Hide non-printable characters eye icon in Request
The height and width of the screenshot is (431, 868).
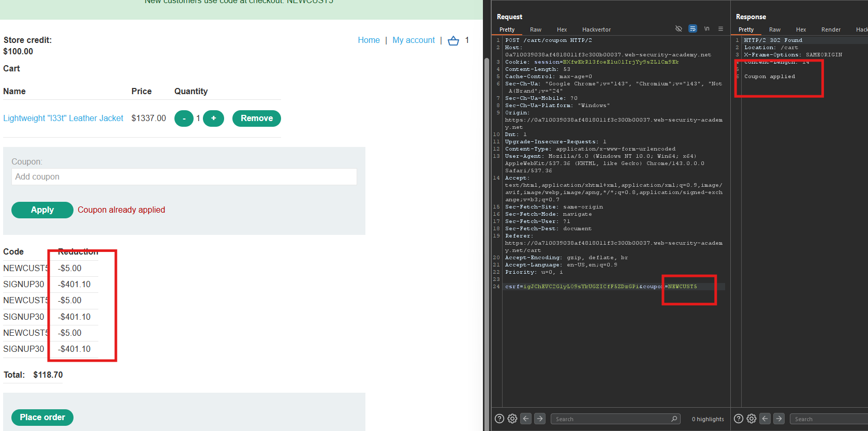click(679, 29)
